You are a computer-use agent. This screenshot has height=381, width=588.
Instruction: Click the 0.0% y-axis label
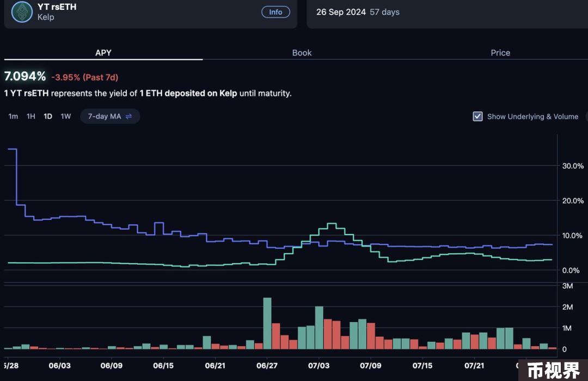tap(571, 271)
